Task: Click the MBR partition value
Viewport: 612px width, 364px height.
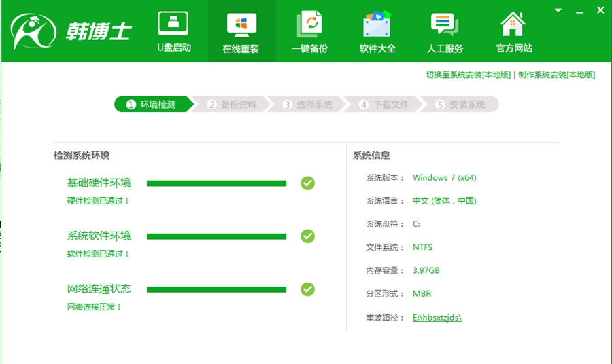Action: pyautogui.click(x=422, y=293)
